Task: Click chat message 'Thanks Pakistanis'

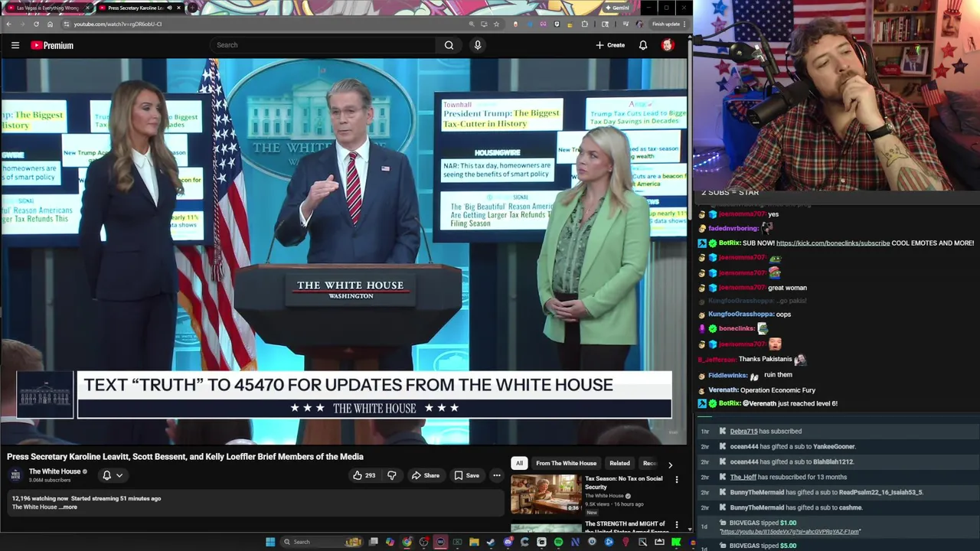Action: click(x=765, y=360)
